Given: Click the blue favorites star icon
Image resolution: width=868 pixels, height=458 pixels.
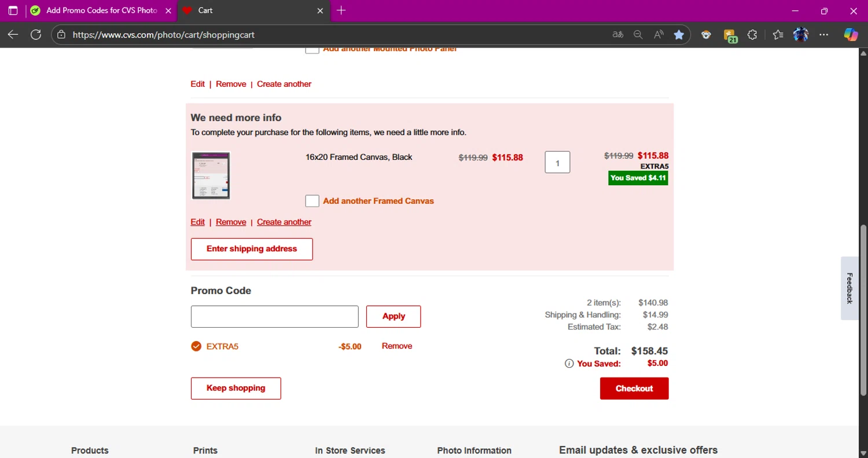Looking at the screenshot, I should click(x=679, y=35).
